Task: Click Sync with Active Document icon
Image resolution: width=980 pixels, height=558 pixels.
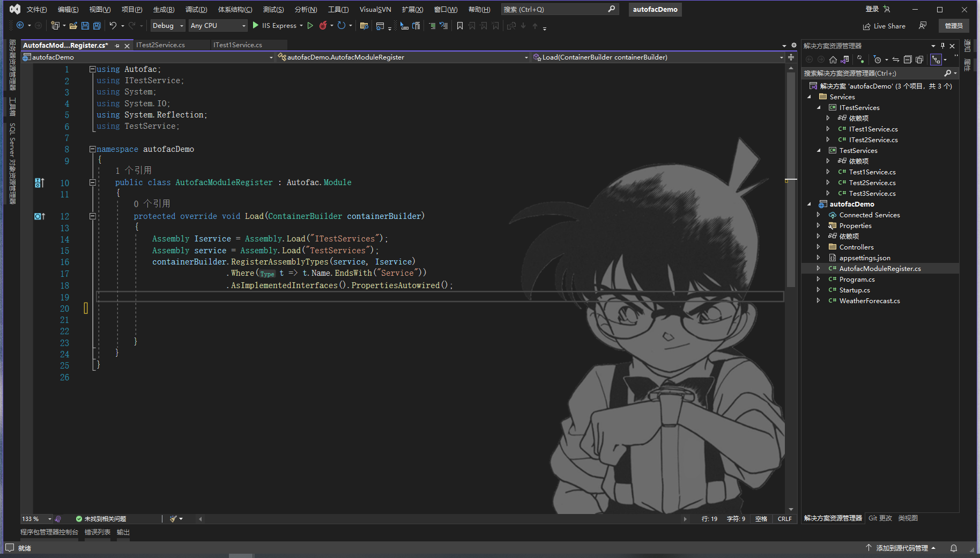Action: (x=896, y=60)
